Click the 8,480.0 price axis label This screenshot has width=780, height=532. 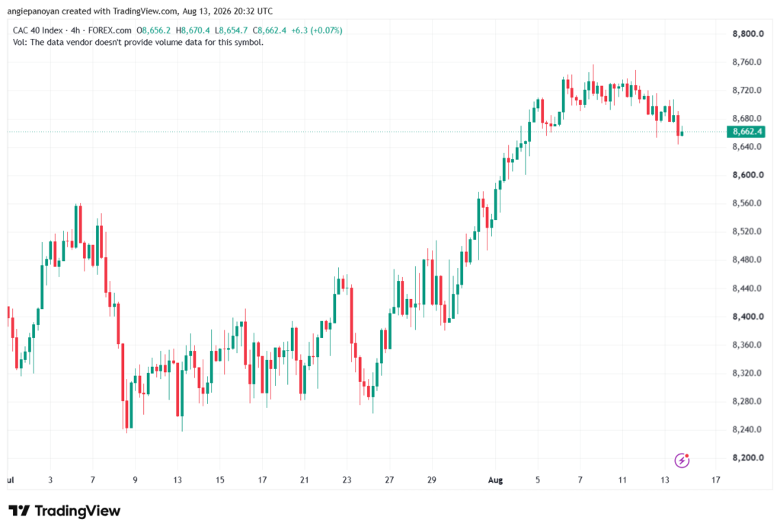click(747, 260)
